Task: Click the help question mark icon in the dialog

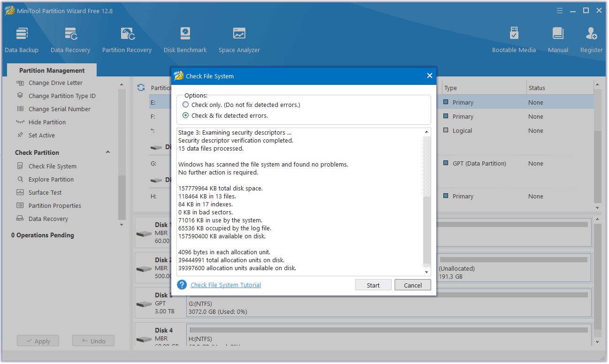Action: click(x=182, y=285)
